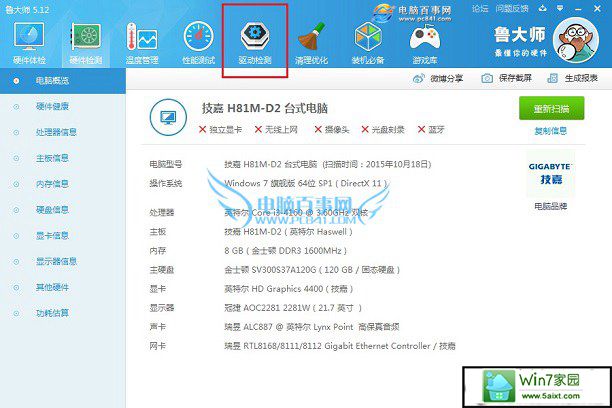Click 生成报表 generate report icon

click(x=552, y=78)
